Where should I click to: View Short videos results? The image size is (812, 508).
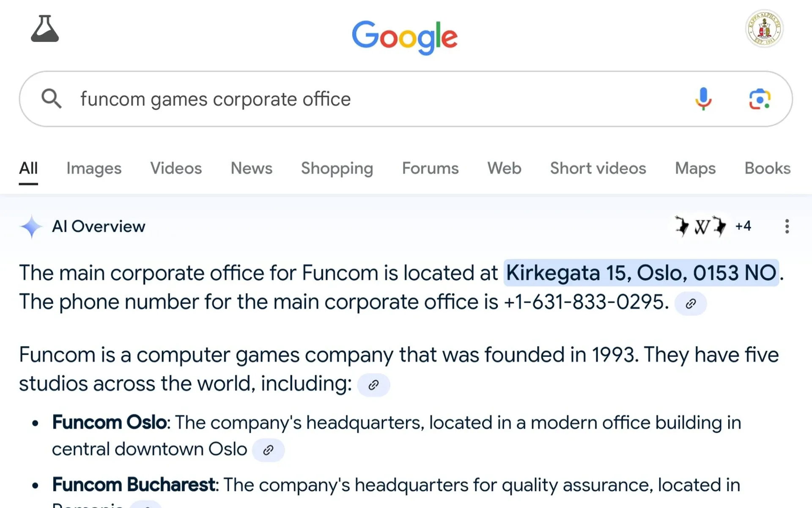[x=598, y=168]
